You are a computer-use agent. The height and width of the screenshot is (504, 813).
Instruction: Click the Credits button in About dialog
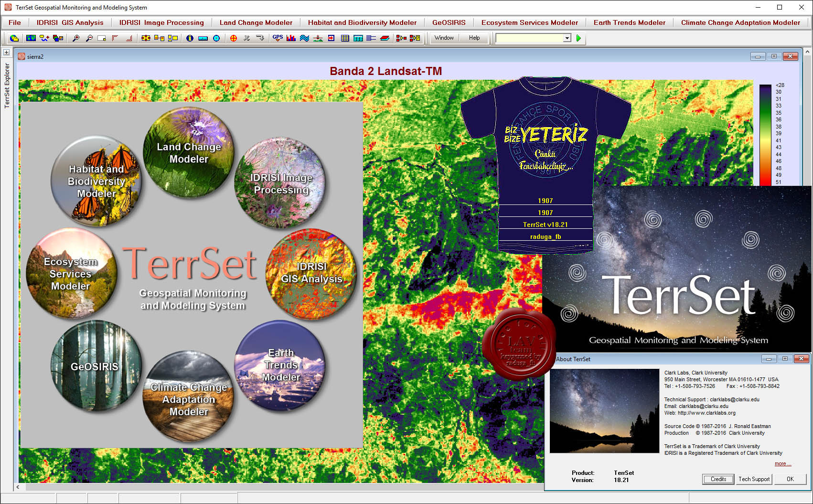[718, 479]
